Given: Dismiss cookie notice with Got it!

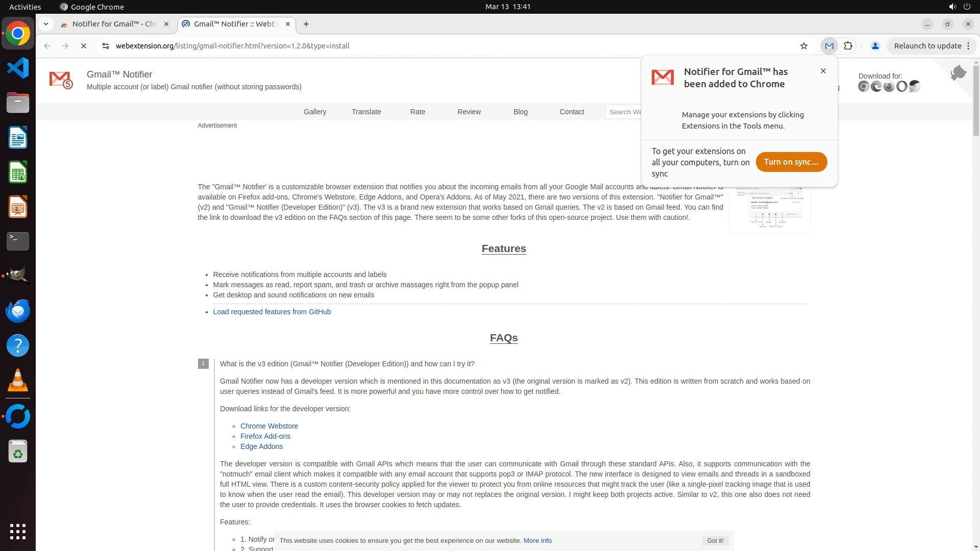Looking at the screenshot, I should click(x=715, y=540).
